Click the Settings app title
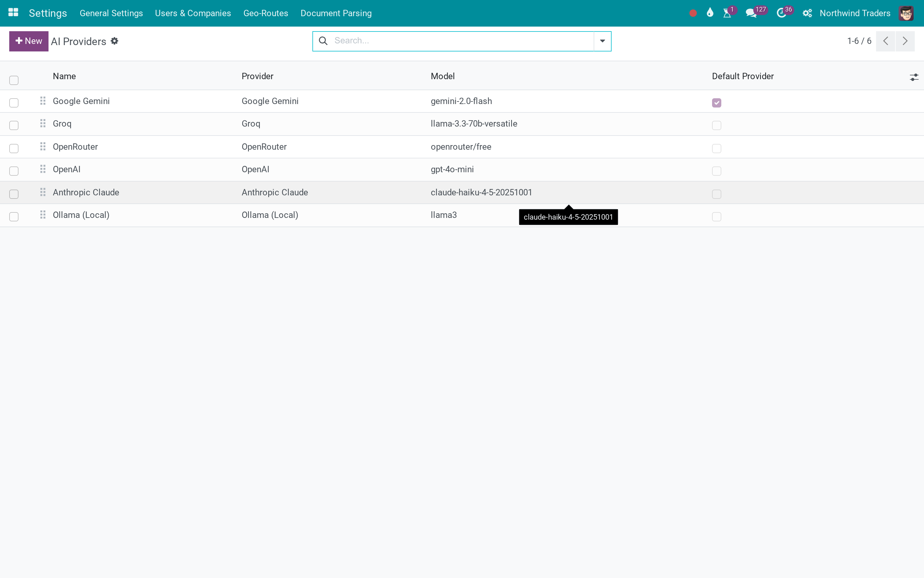This screenshot has width=924, height=578. pyautogui.click(x=48, y=13)
